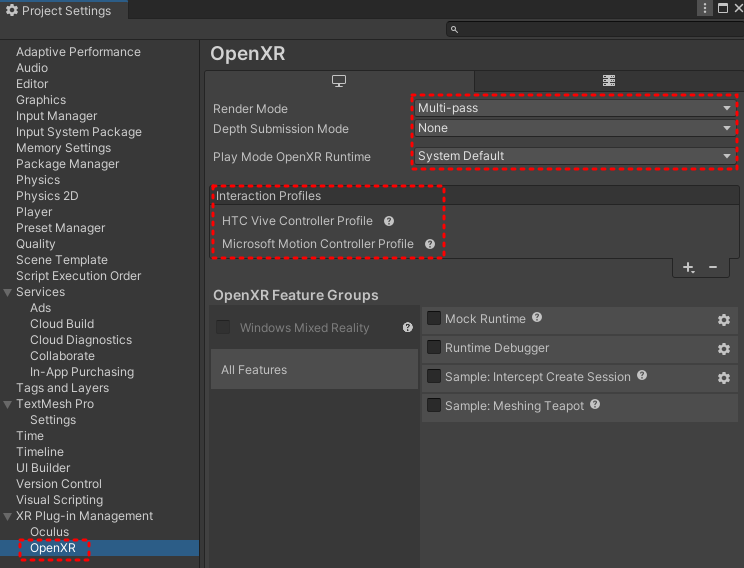Image resolution: width=744 pixels, height=568 pixels.
Task: Open Graphics settings
Action: pos(41,100)
